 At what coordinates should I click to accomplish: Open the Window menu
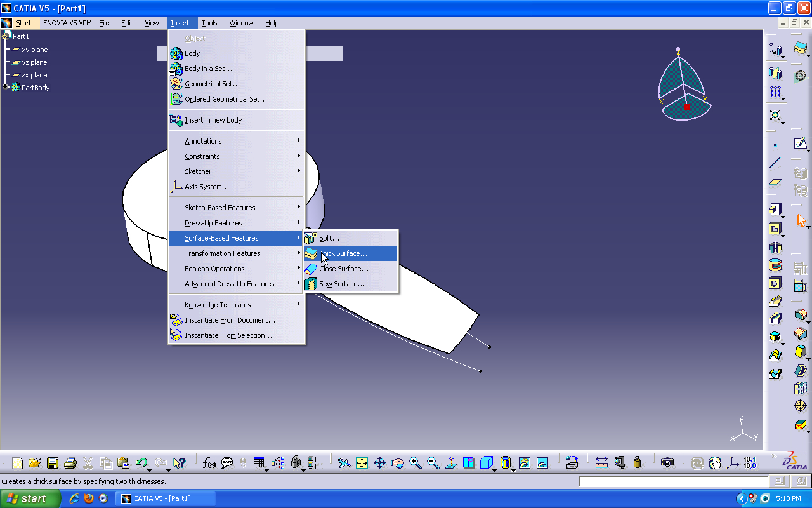click(241, 23)
